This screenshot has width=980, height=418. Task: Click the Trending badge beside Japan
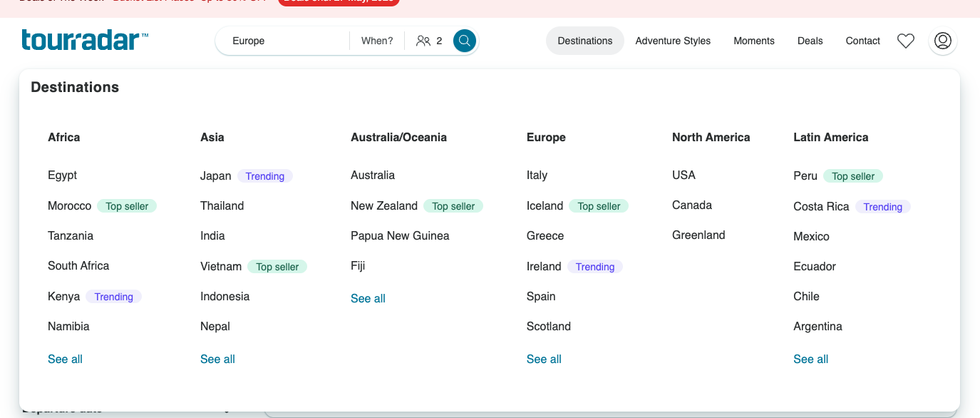tap(265, 176)
